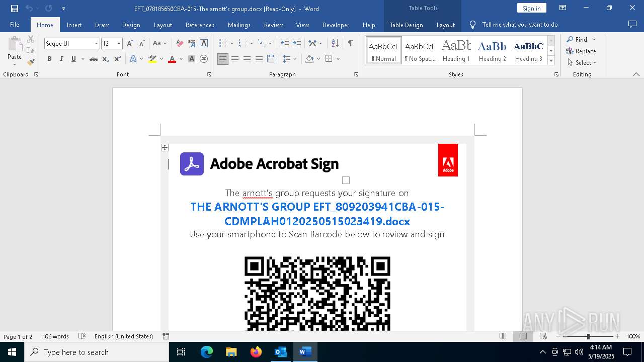Image resolution: width=644 pixels, height=362 pixels.
Task: Switch to the Mailings ribbon tab
Action: (x=239, y=25)
